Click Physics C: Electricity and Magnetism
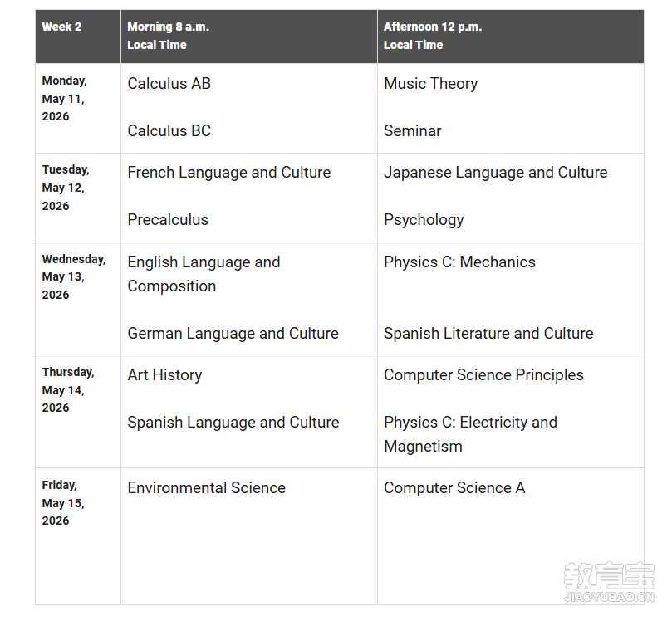The width and height of the screenshot is (672, 621). [x=470, y=434]
